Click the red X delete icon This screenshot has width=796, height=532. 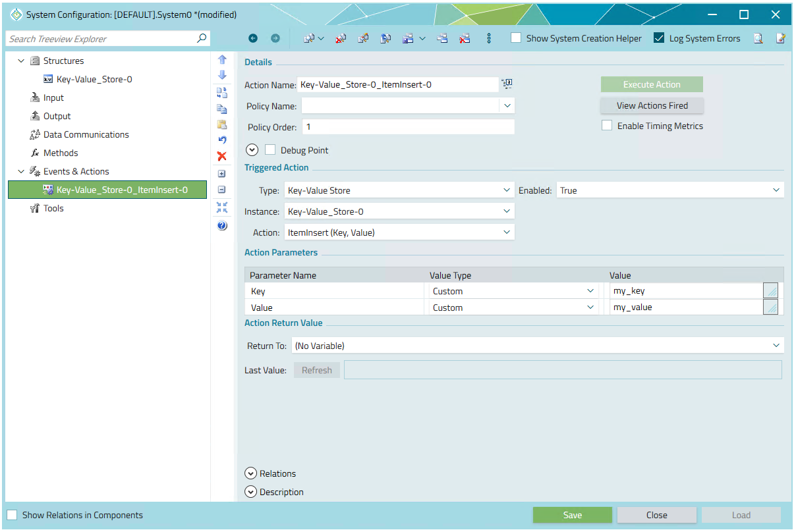click(x=222, y=156)
